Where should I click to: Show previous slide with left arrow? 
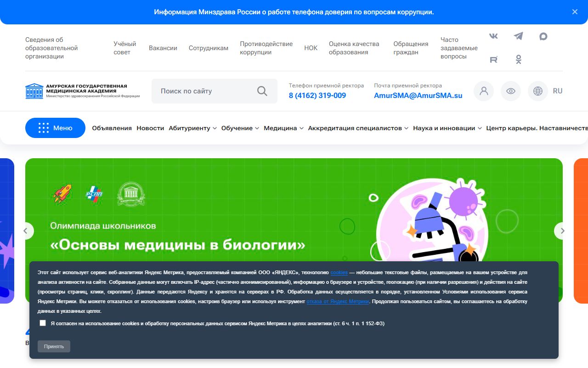click(26, 231)
